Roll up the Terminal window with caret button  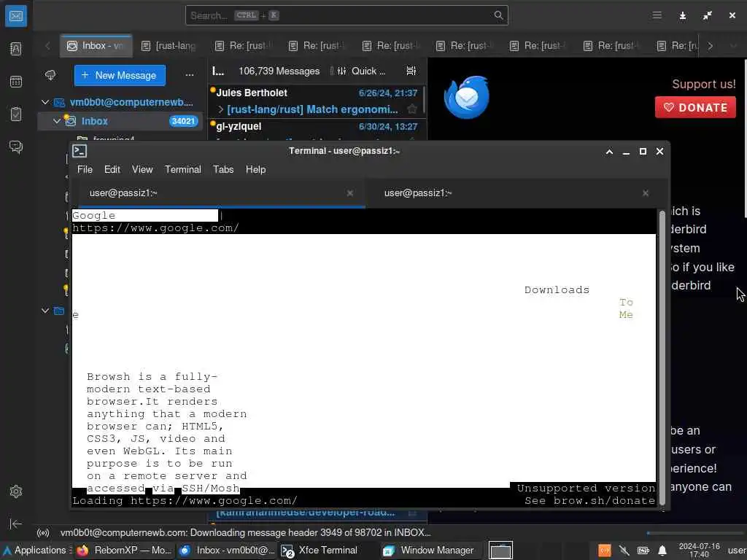tap(609, 152)
